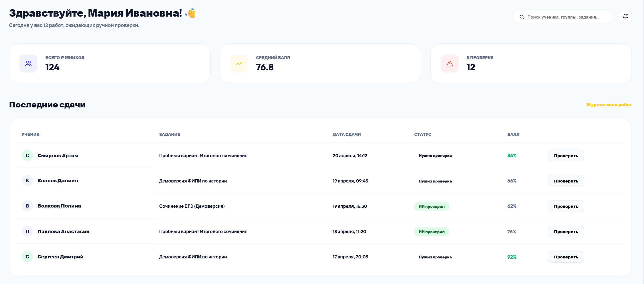Click the search magnifier icon

(522, 17)
